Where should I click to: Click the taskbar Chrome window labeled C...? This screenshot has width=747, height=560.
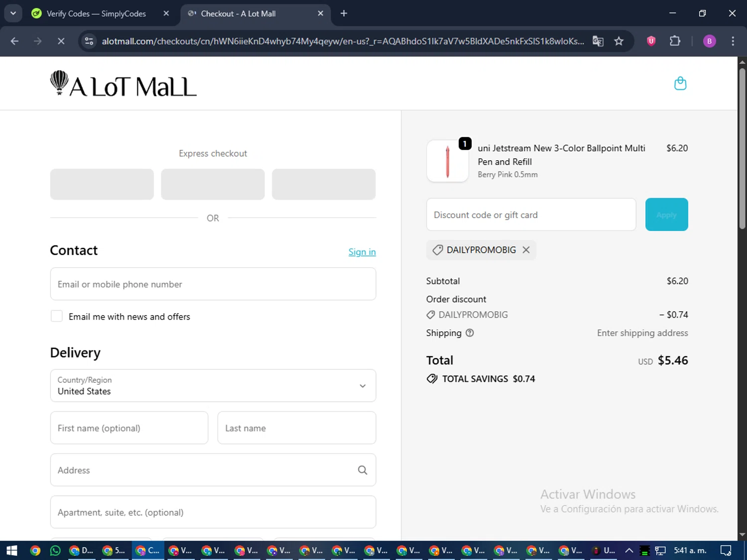point(148,551)
